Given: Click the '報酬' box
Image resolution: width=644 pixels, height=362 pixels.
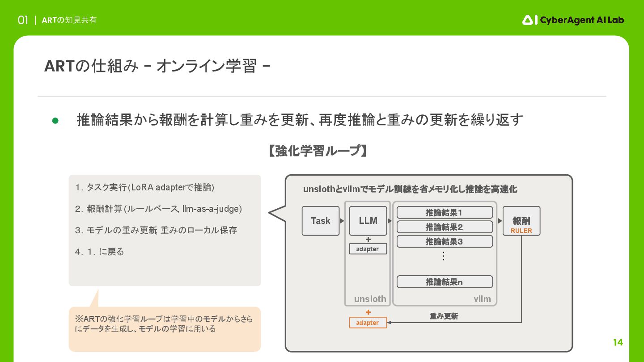Looking at the screenshot, I should [x=521, y=221].
